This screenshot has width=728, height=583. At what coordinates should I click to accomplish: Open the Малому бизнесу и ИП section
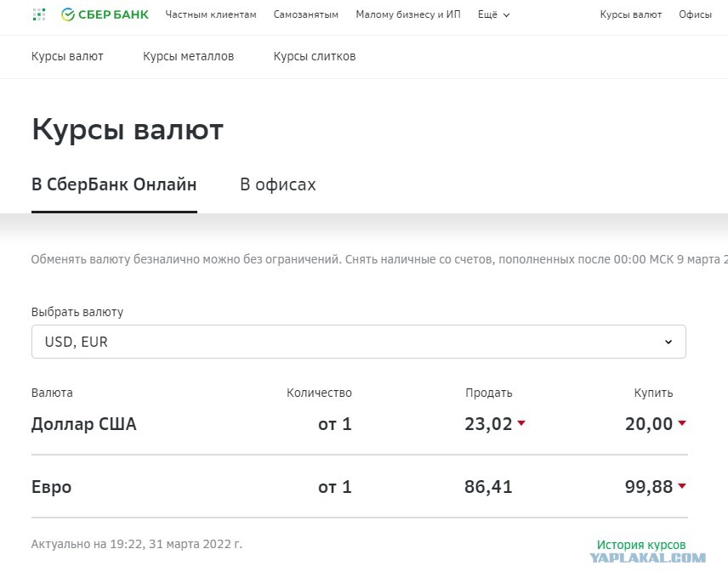click(x=408, y=14)
